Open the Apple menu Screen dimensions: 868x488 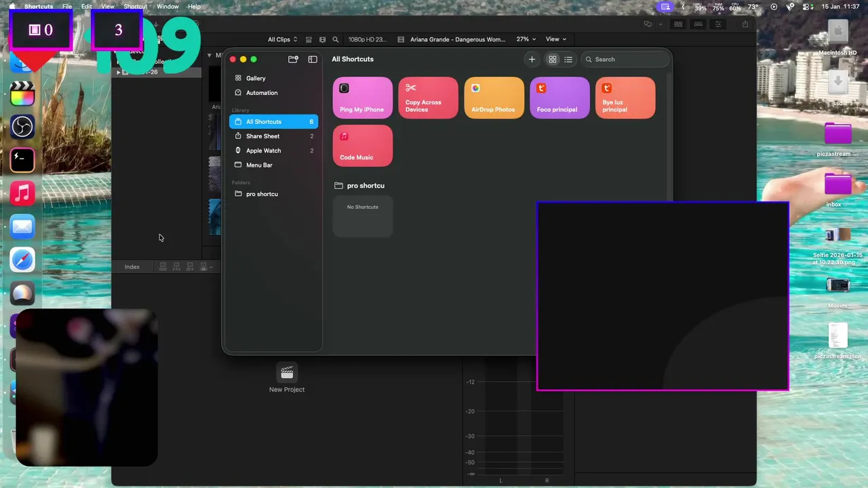coord(12,6)
